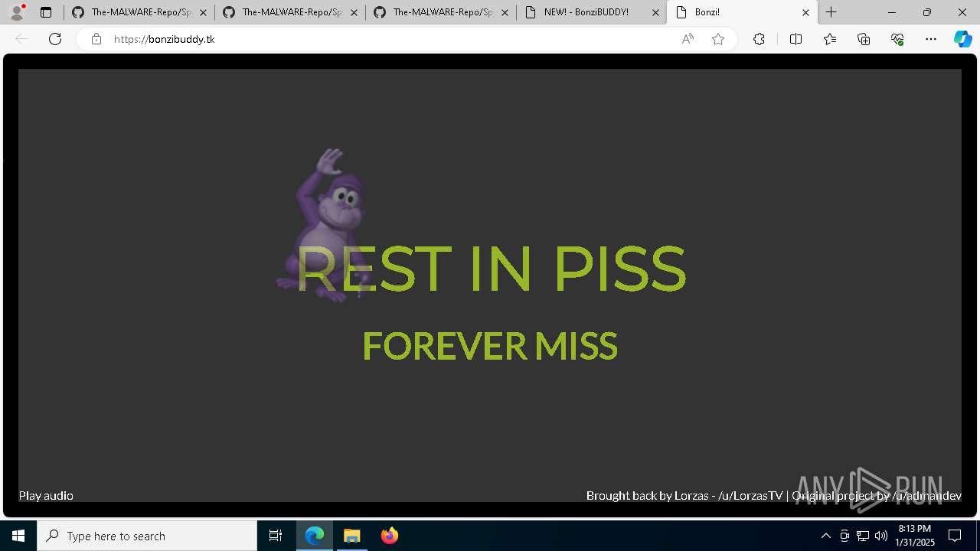Viewport: 980px width, 551px height.
Task: Open the Windows Start menu
Action: coord(18,536)
